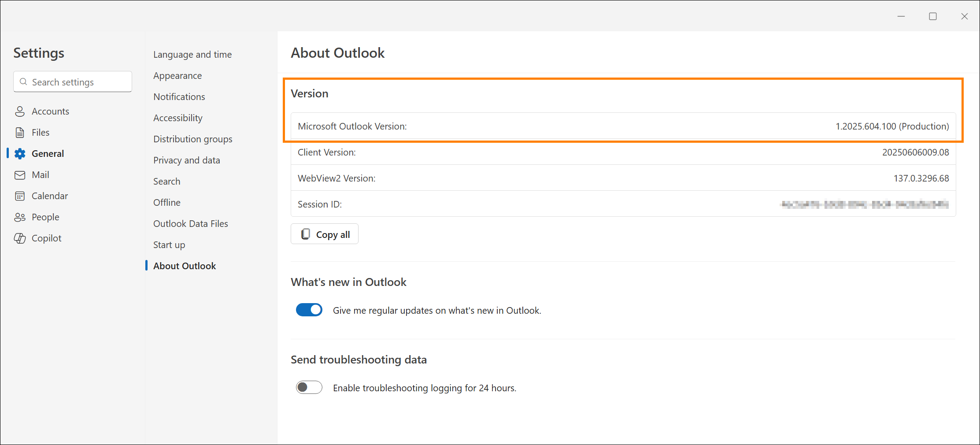Viewport: 980px width, 445px height.
Task: Click the blurred Session ID value
Action: pyautogui.click(x=865, y=204)
